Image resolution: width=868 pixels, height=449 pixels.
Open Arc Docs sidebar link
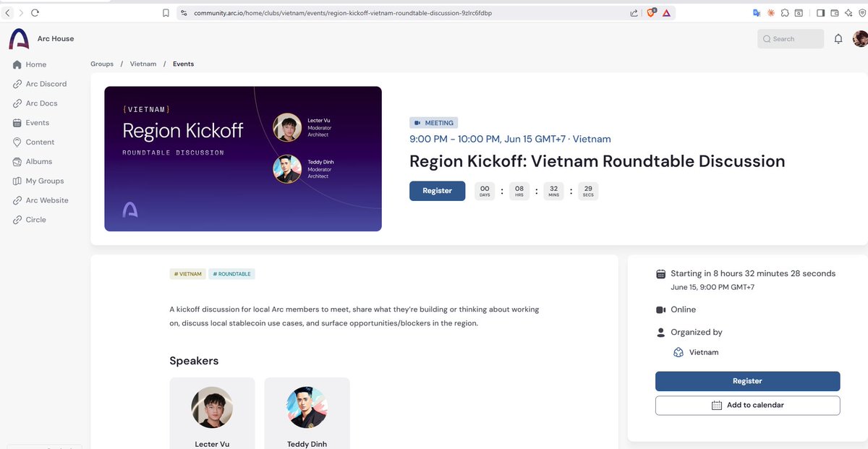coord(35,103)
